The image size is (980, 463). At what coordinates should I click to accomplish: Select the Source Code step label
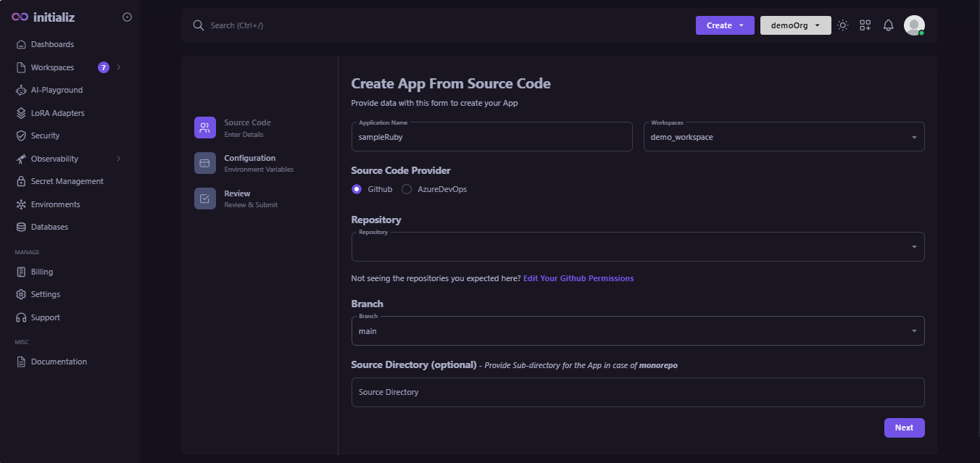(247, 122)
